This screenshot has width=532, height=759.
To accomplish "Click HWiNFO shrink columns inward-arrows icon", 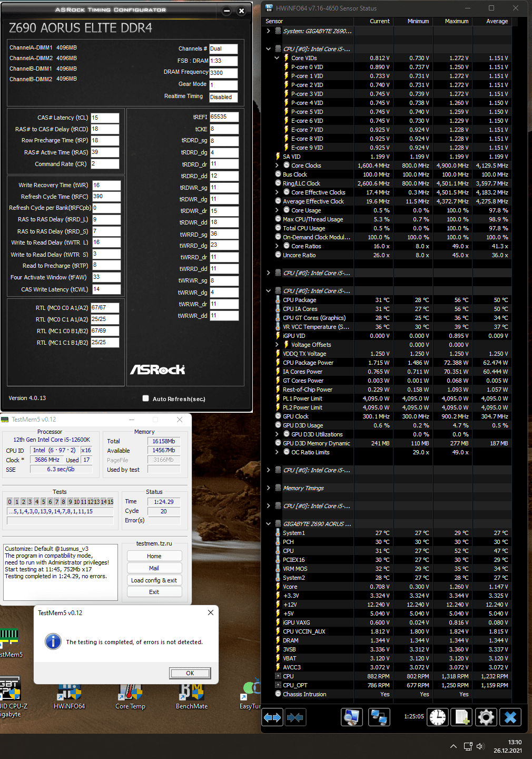I will point(295,717).
